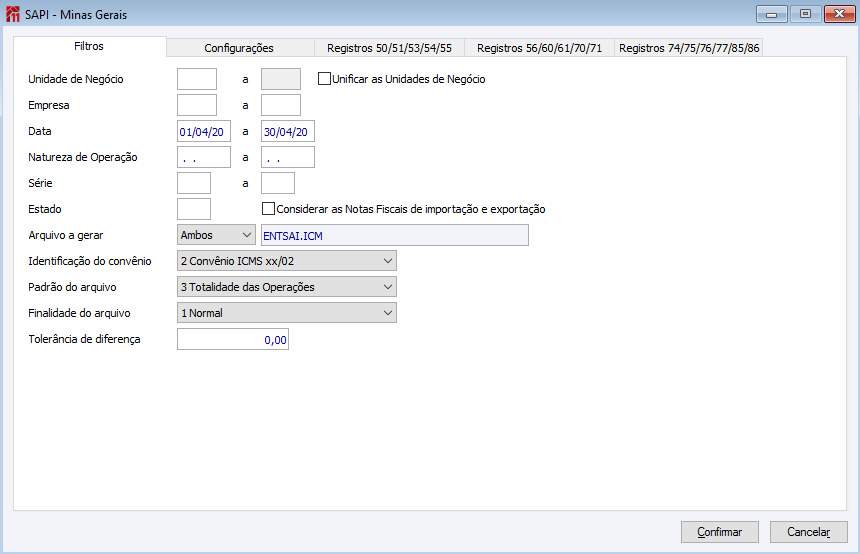Click the start date field 01/04/20
The width and height of the screenshot is (860, 554).
(x=204, y=131)
